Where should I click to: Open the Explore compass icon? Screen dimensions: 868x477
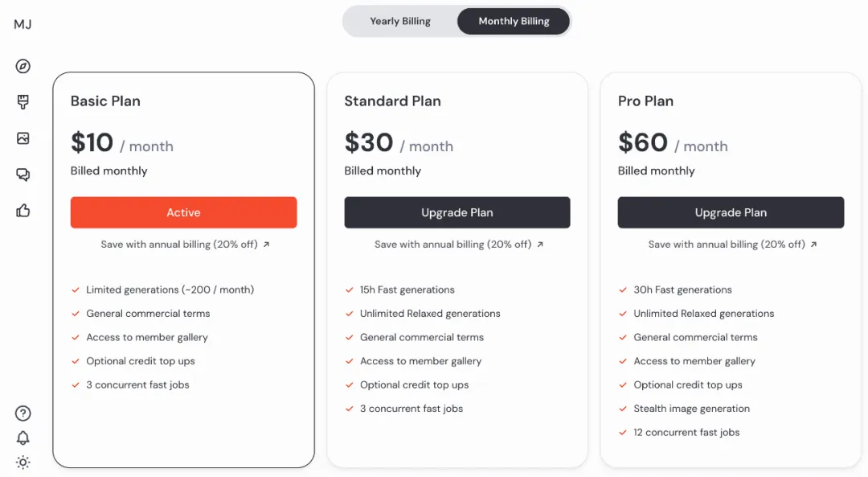[23, 66]
